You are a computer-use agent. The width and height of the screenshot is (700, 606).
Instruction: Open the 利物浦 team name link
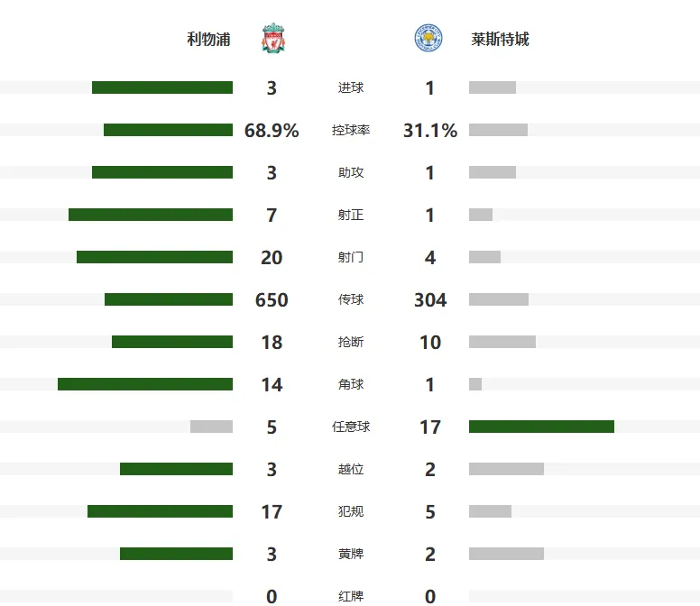click(208, 40)
